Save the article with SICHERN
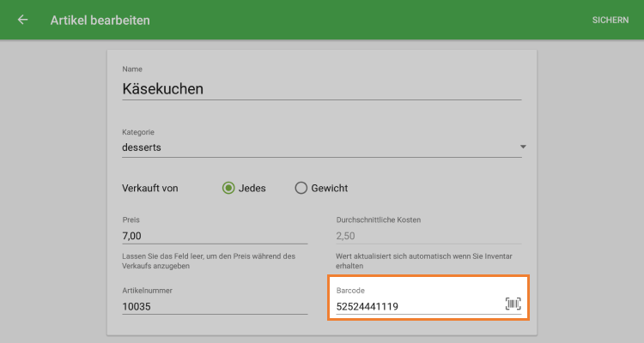Image resolution: width=644 pixels, height=343 pixels. tap(610, 20)
